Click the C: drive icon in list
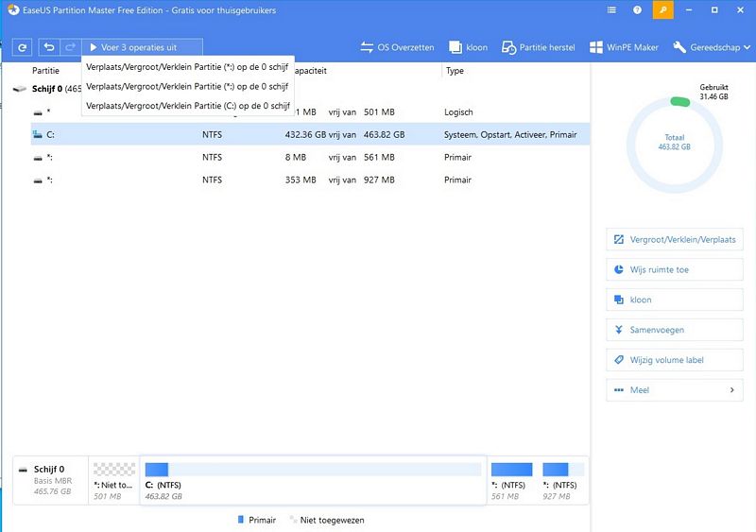This screenshot has height=532, width=756. [38, 134]
